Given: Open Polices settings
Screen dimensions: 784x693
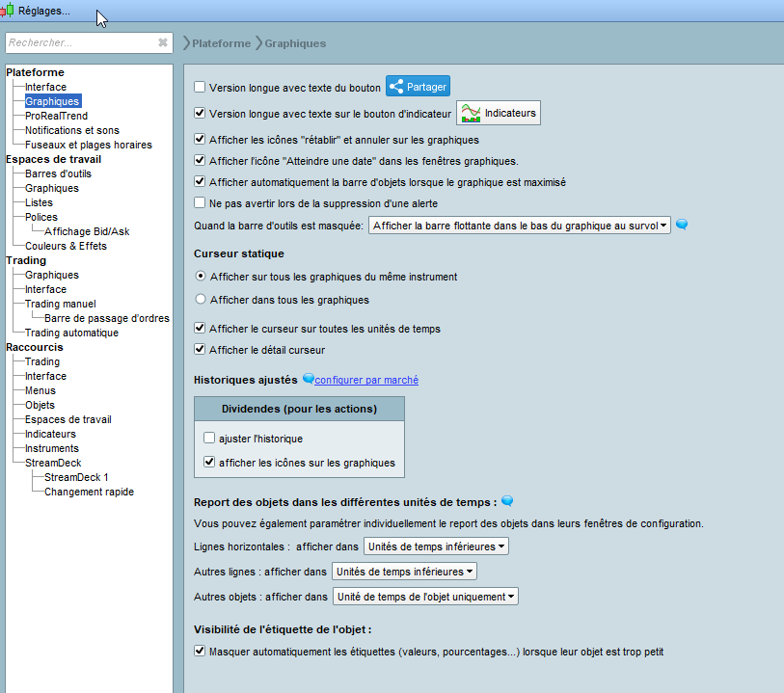Looking at the screenshot, I should pyautogui.click(x=41, y=217).
